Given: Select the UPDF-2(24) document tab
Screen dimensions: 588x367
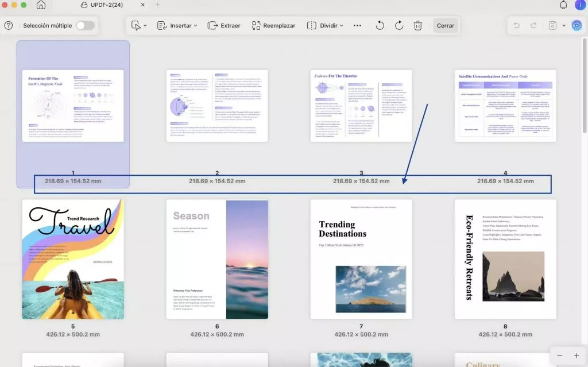Looking at the screenshot, I should tap(102, 5).
